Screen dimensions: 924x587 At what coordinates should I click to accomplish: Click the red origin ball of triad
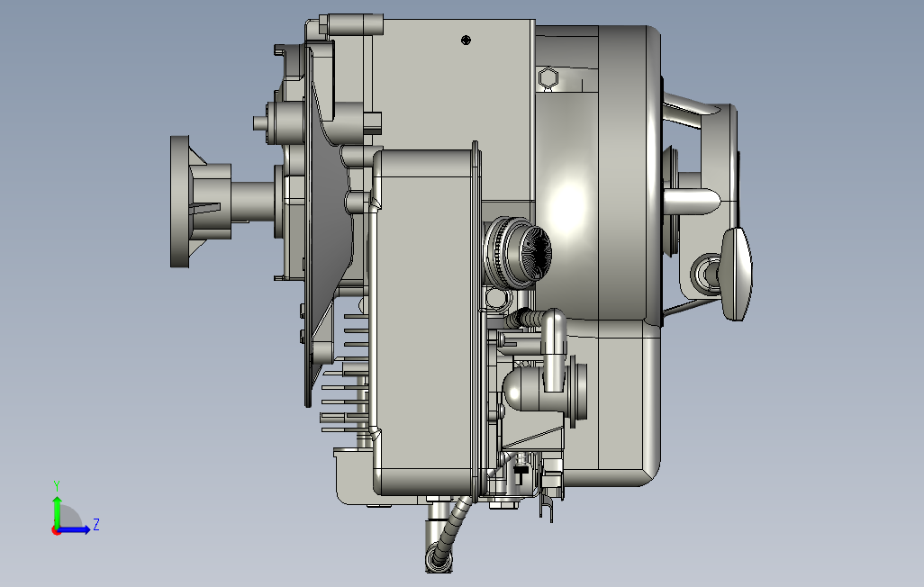[56, 531]
